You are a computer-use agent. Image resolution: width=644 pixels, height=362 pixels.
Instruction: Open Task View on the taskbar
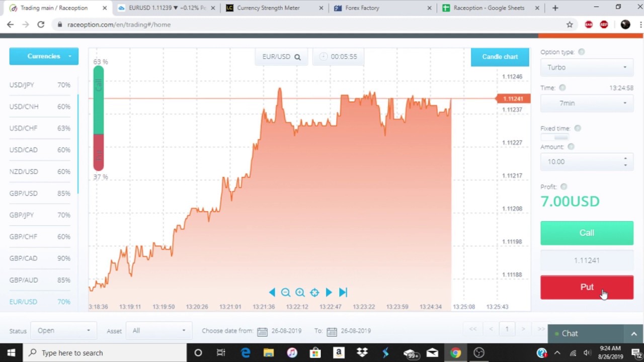pyautogui.click(x=221, y=352)
